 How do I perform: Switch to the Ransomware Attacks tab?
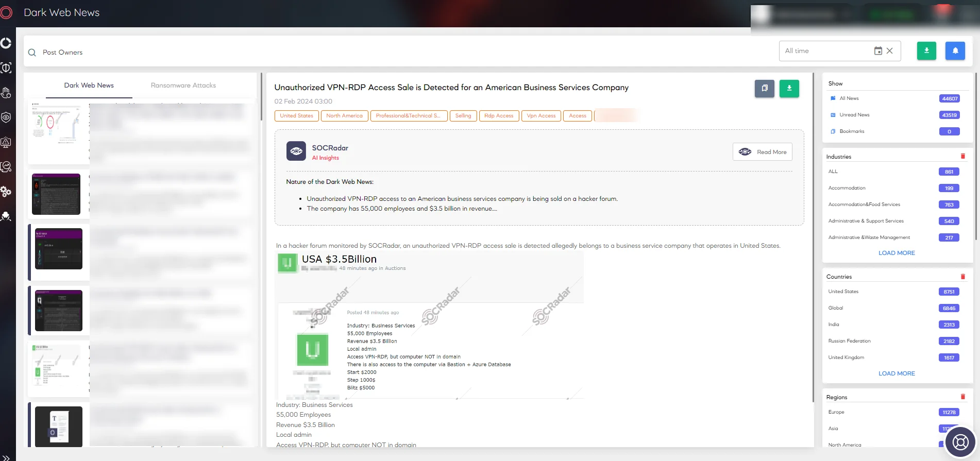coord(183,86)
